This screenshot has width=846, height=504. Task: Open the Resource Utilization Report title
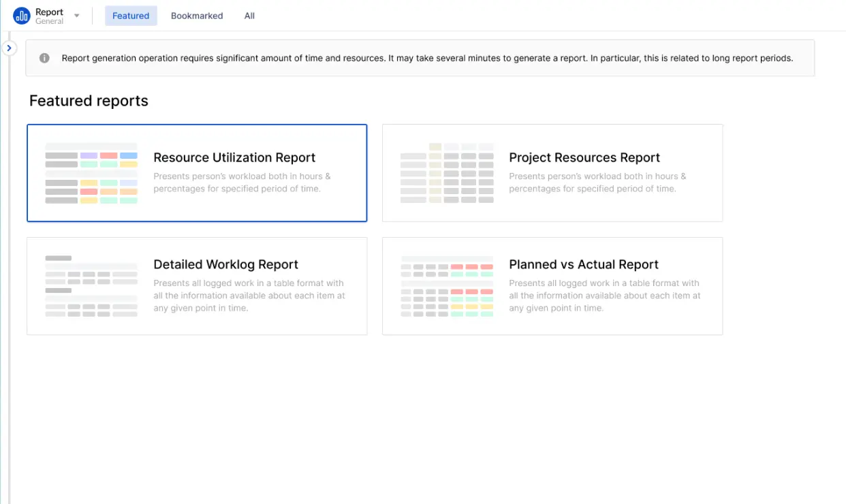[x=234, y=157]
